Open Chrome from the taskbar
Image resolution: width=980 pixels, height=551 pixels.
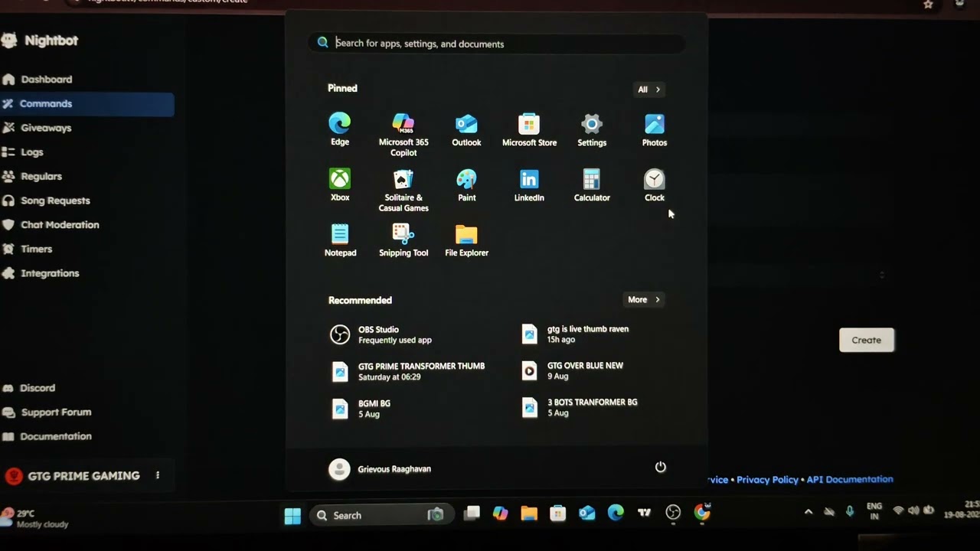coord(702,513)
